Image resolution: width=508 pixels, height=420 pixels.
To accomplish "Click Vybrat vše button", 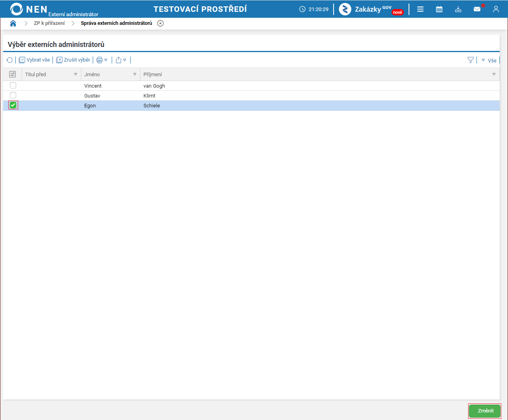I will pos(34,60).
